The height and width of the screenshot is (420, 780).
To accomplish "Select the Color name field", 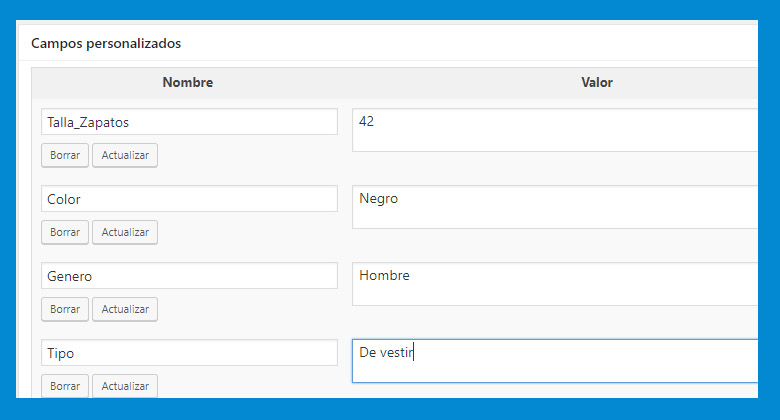I will point(189,199).
